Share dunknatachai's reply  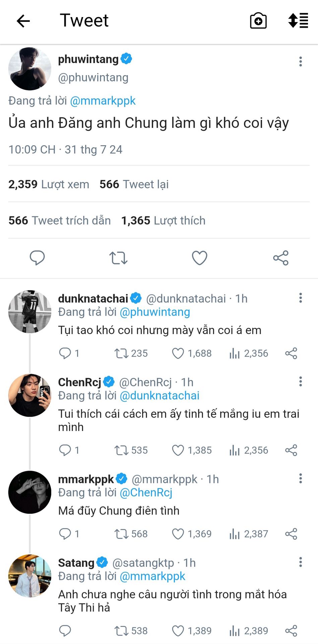pyautogui.click(x=291, y=353)
